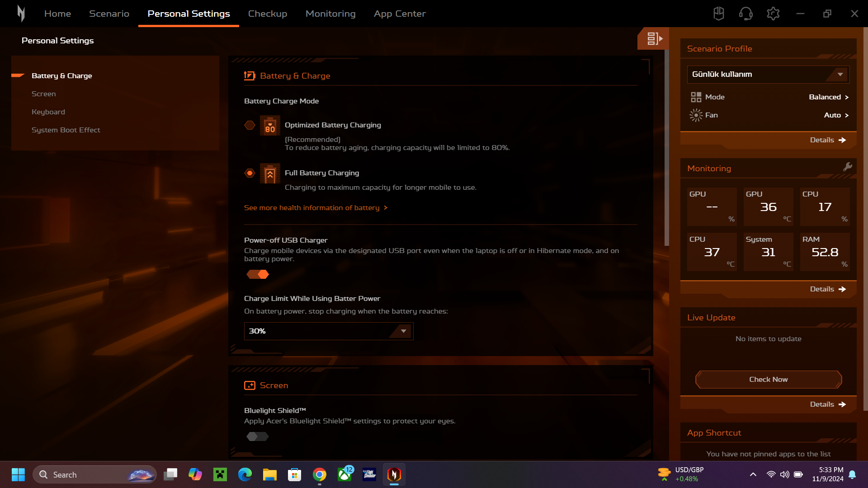Select Keyboard in the settings sidebar

click(x=48, y=112)
